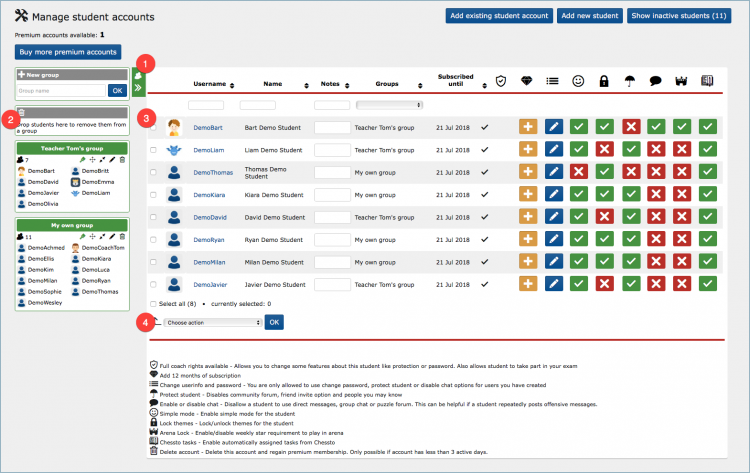Click blue pencil edit icon for DemoLiam
Image resolution: width=750 pixels, height=473 pixels.
[x=555, y=149]
